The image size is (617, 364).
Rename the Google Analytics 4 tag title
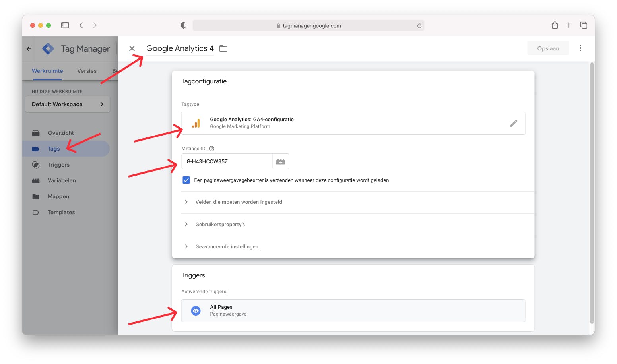[180, 48]
